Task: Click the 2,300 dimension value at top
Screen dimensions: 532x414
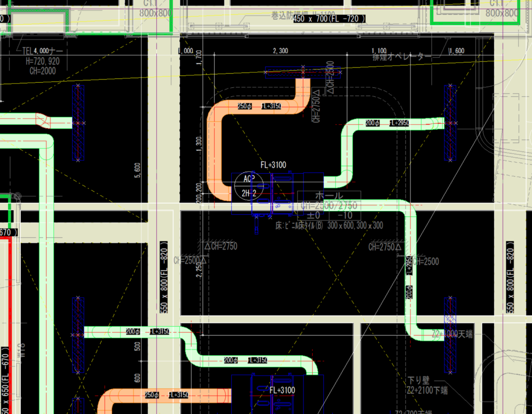Action: click(280, 50)
